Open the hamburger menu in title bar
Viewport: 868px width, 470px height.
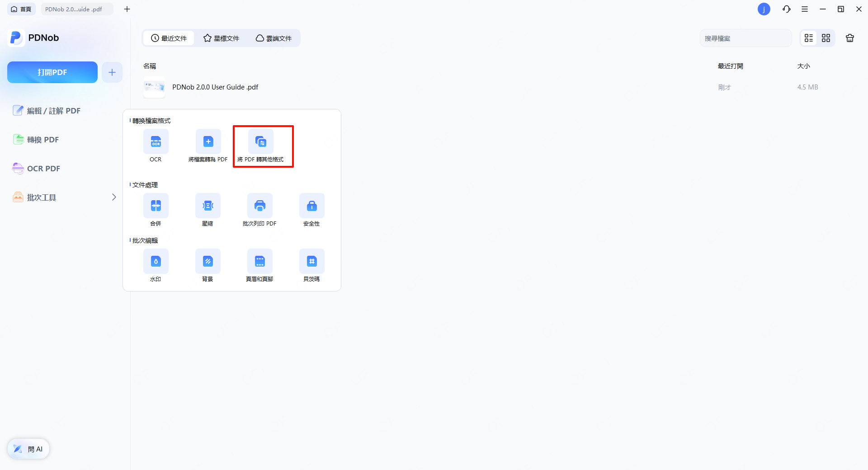coord(805,9)
